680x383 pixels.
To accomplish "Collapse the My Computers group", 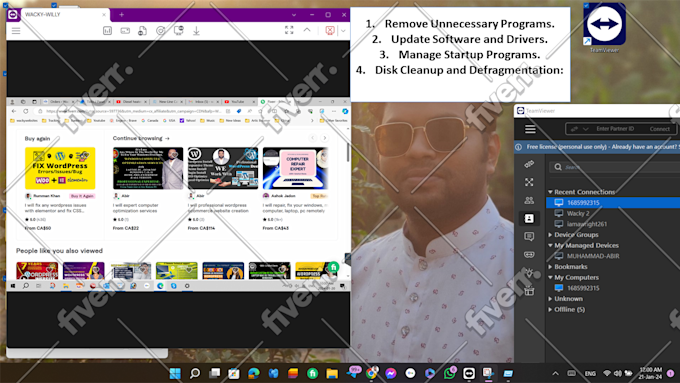I will [550, 277].
